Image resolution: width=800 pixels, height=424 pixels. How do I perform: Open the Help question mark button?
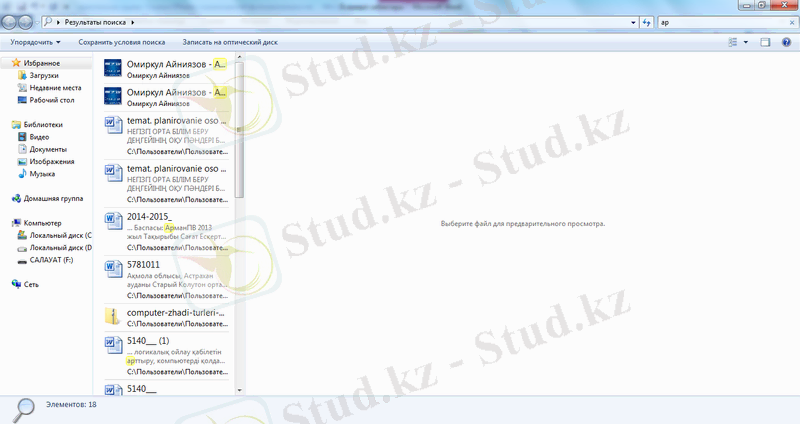coord(785,42)
